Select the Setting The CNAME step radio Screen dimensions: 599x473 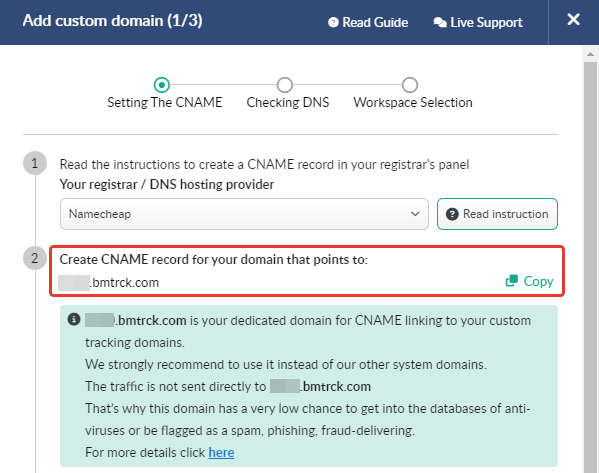[x=162, y=85]
